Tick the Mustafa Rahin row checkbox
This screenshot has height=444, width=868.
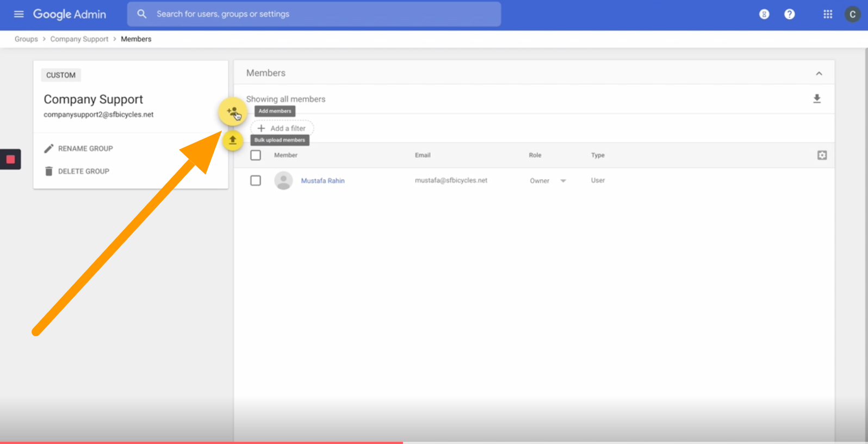click(256, 181)
